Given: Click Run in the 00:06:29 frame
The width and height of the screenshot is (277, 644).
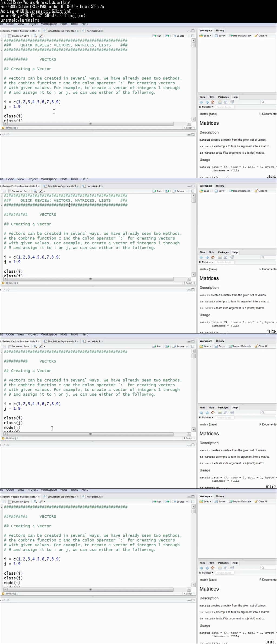Looking at the screenshot, I should pyautogui.click(x=157, y=502).
